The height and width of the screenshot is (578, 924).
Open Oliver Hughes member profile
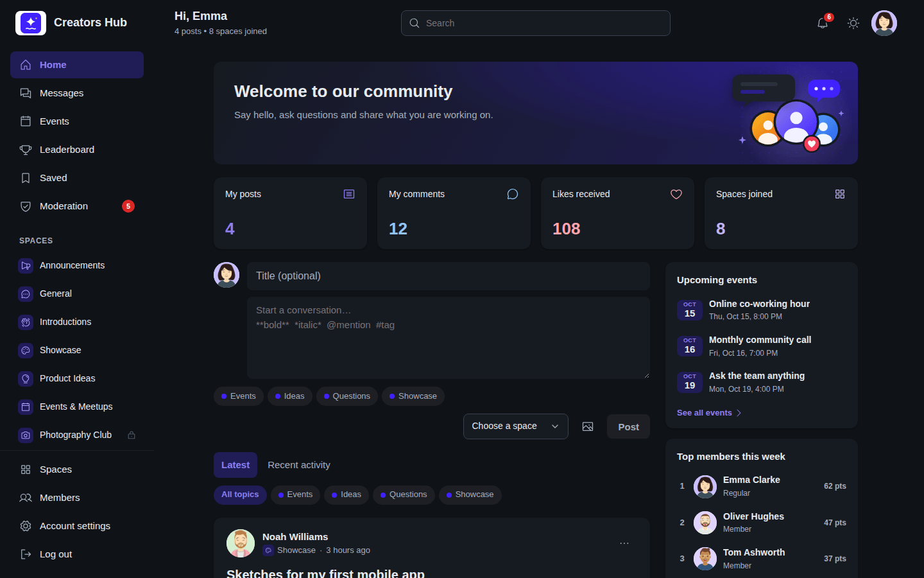click(x=762, y=523)
